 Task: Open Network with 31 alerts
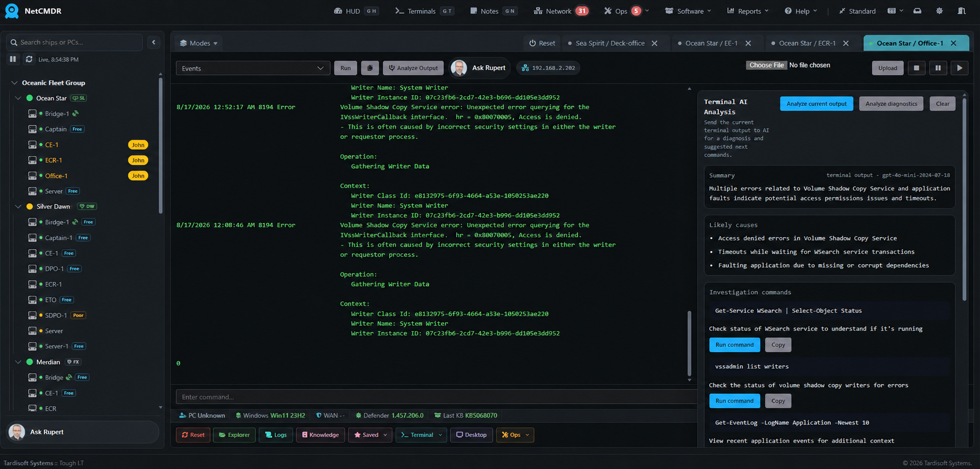[561, 11]
